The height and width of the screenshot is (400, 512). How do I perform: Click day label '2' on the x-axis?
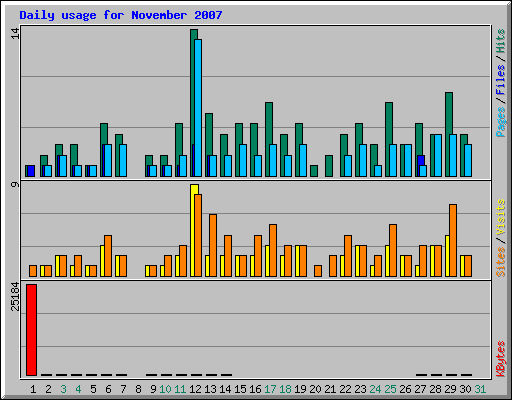48,389
